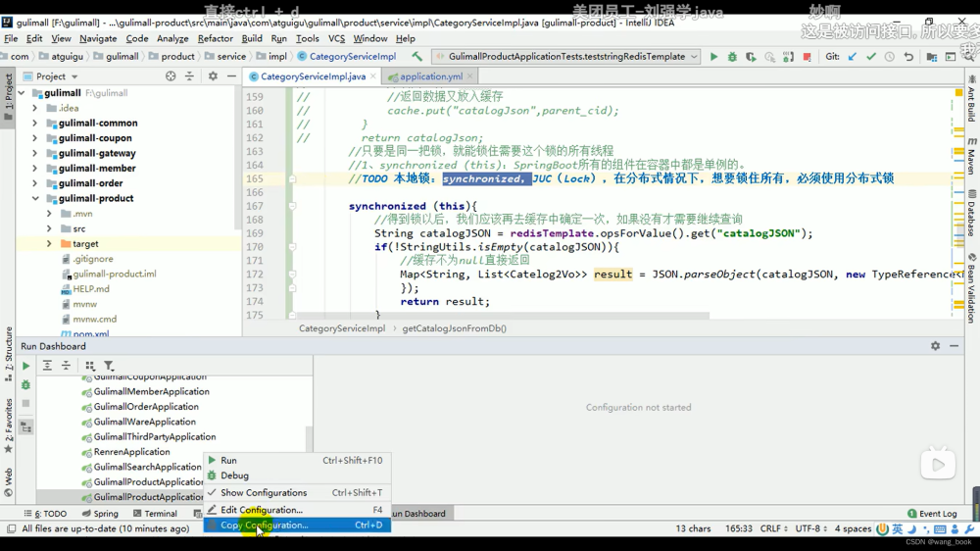Click the Git update project arrow icon
Image resolution: width=980 pixels, height=551 pixels.
[x=853, y=56]
